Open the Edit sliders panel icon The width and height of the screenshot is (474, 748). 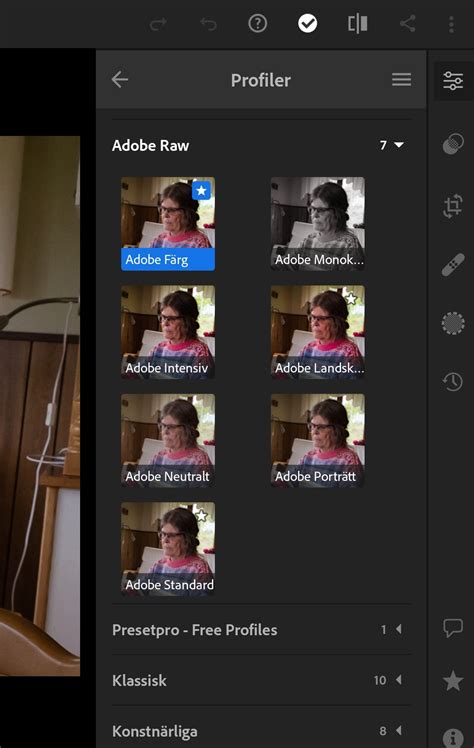[x=453, y=81]
